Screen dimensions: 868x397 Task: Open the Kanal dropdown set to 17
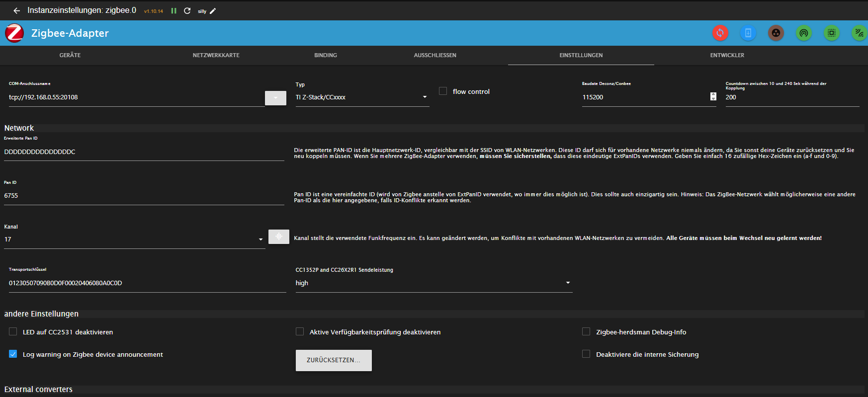[x=135, y=239]
